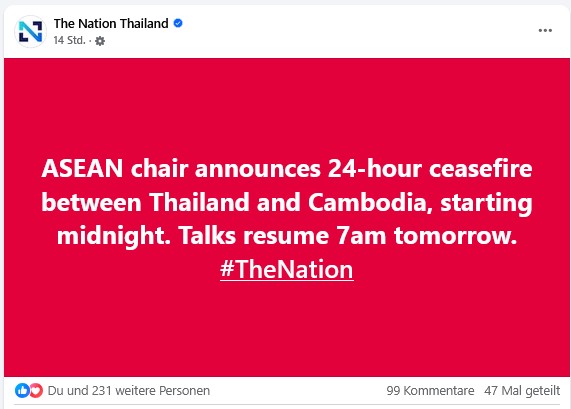Click the empty red area below the hashtag
The image size is (571, 409).
click(287, 330)
